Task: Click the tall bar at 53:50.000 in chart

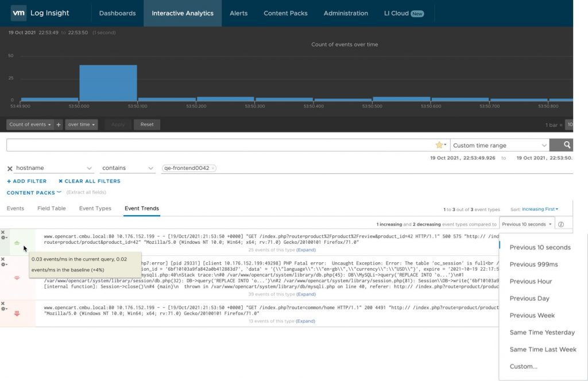Action: click(108, 83)
